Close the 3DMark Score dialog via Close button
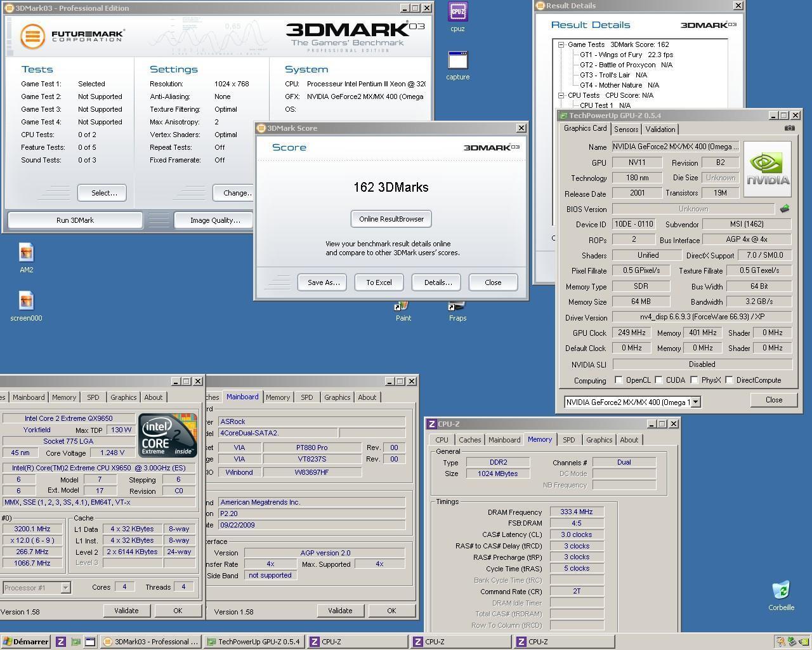 [x=493, y=282]
